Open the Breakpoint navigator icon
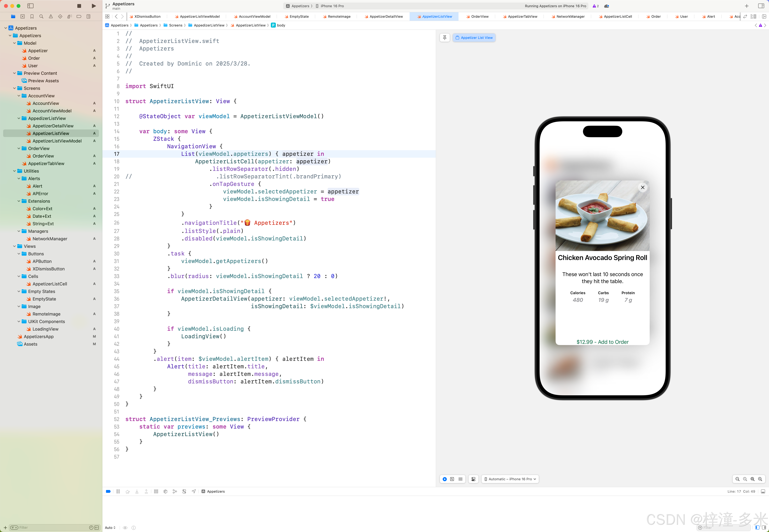Image resolution: width=769 pixels, height=532 pixels. click(79, 16)
